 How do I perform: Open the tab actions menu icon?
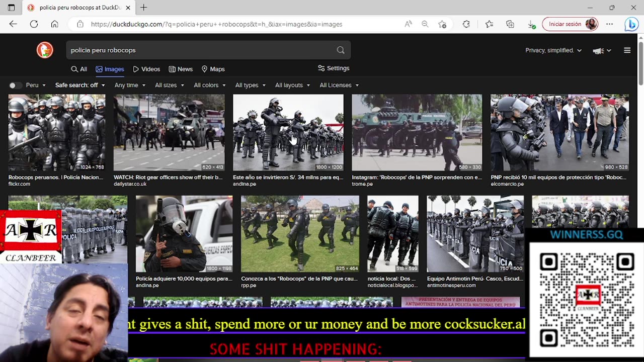click(x=11, y=8)
